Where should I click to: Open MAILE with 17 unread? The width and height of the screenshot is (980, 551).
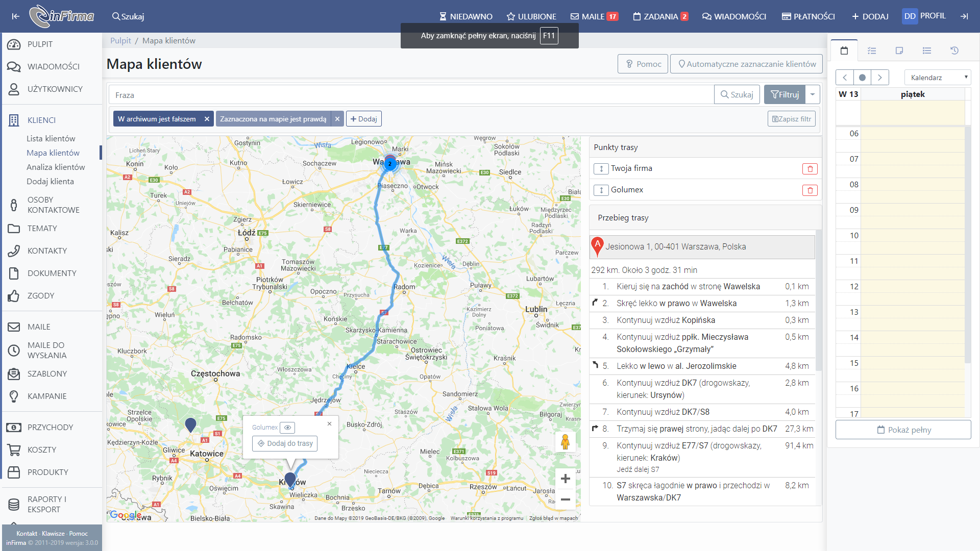595,16
